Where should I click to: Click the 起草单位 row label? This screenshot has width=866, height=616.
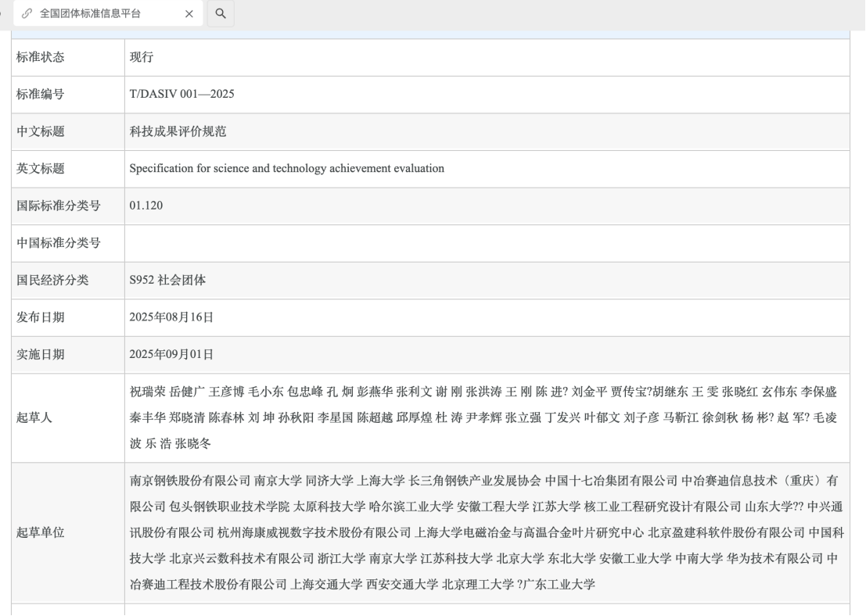point(41,533)
